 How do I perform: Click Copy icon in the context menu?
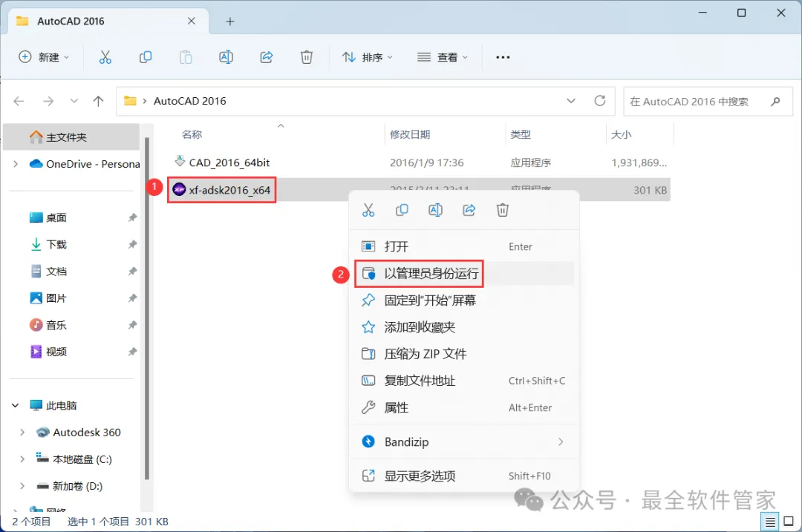402,210
